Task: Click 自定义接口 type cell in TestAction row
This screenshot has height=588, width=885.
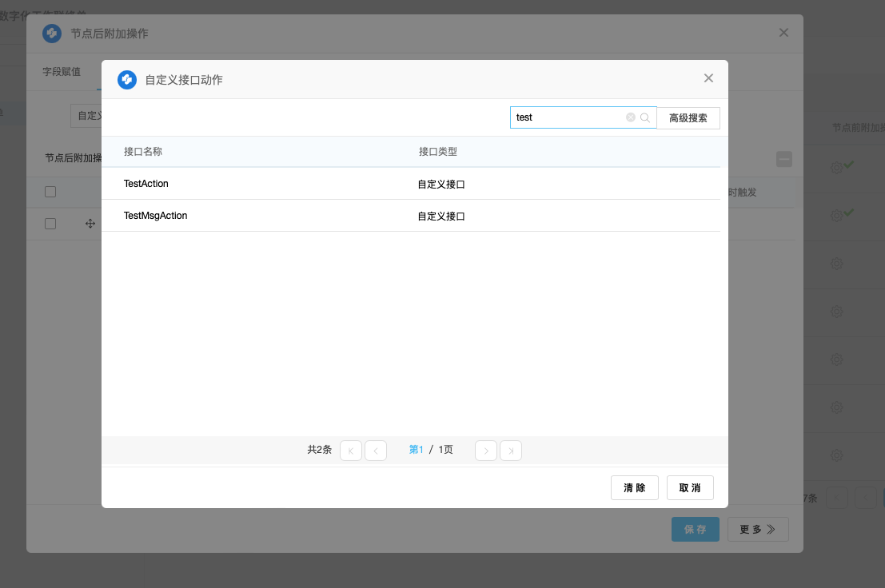Action: click(x=441, y=185)
